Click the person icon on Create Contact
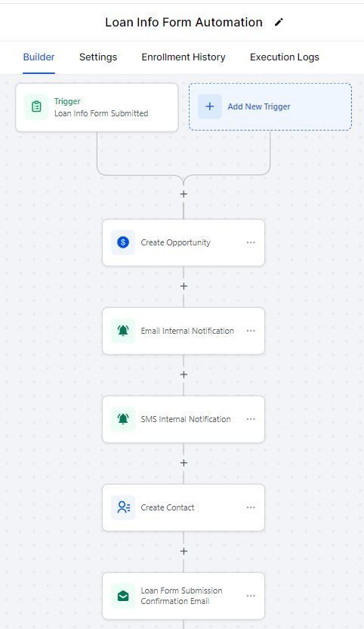Screen dimensions: 364x629 click(x=123, y=507)
